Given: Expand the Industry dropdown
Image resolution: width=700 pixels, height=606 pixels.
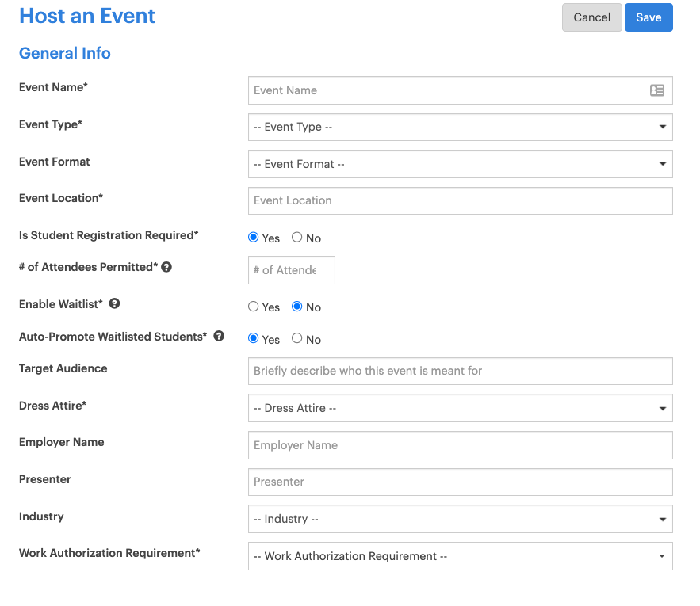Looking at the screenshot, I should point(461,519).
